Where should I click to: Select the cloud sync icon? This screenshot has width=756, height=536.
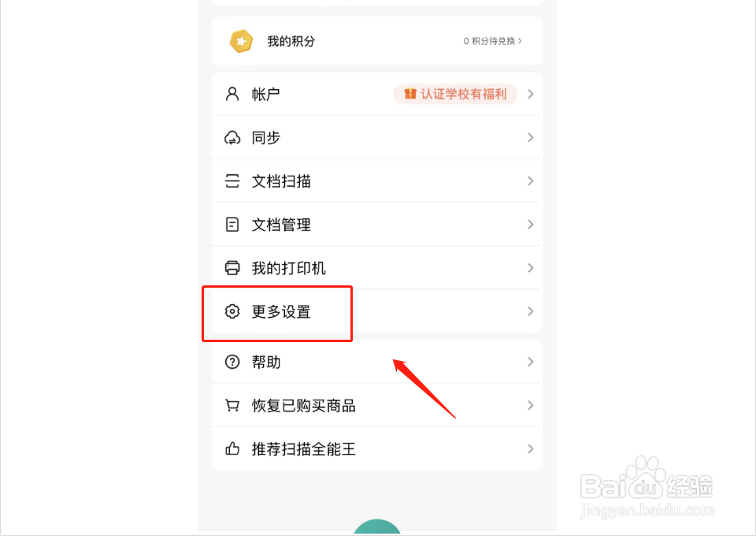[232, 138]
